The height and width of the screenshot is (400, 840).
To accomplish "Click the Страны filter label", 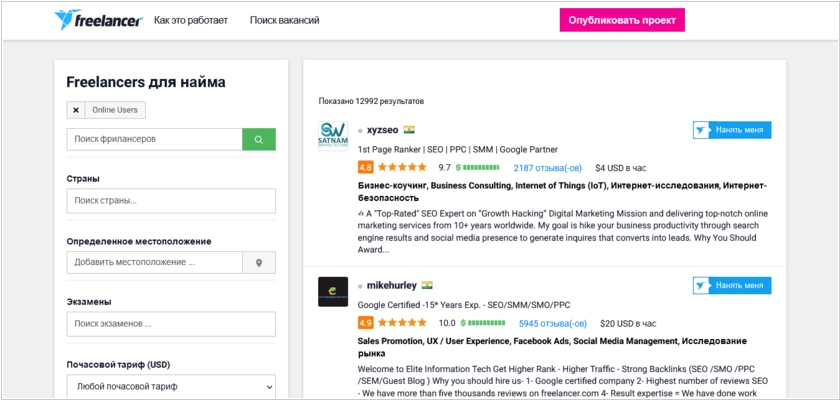I will click(x=83, y=178).
